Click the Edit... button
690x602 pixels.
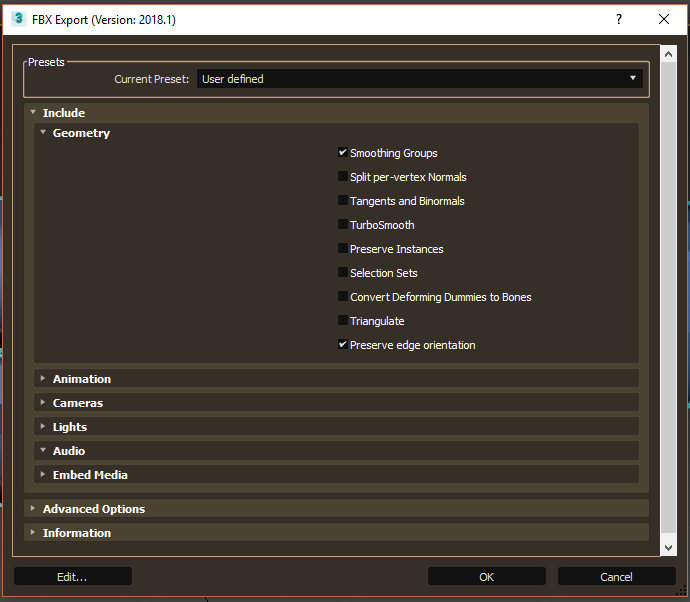[72, 577]
